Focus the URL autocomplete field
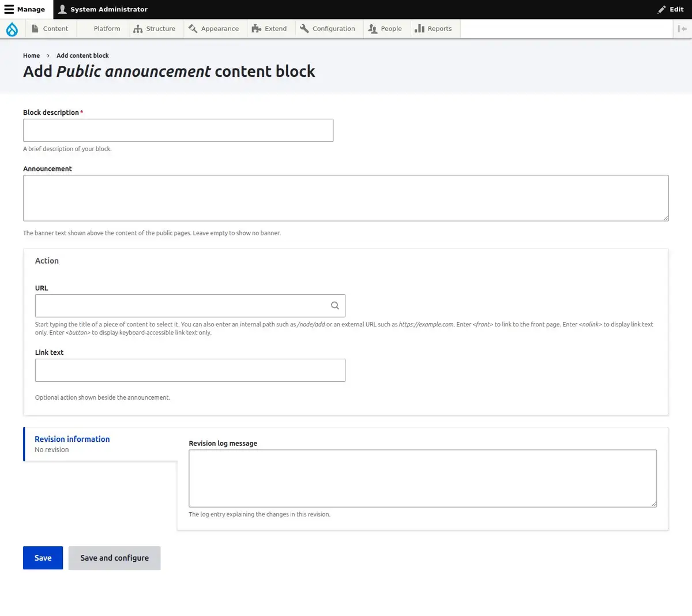The width and height of the screenshot is (692, 616). pos(190,306)
